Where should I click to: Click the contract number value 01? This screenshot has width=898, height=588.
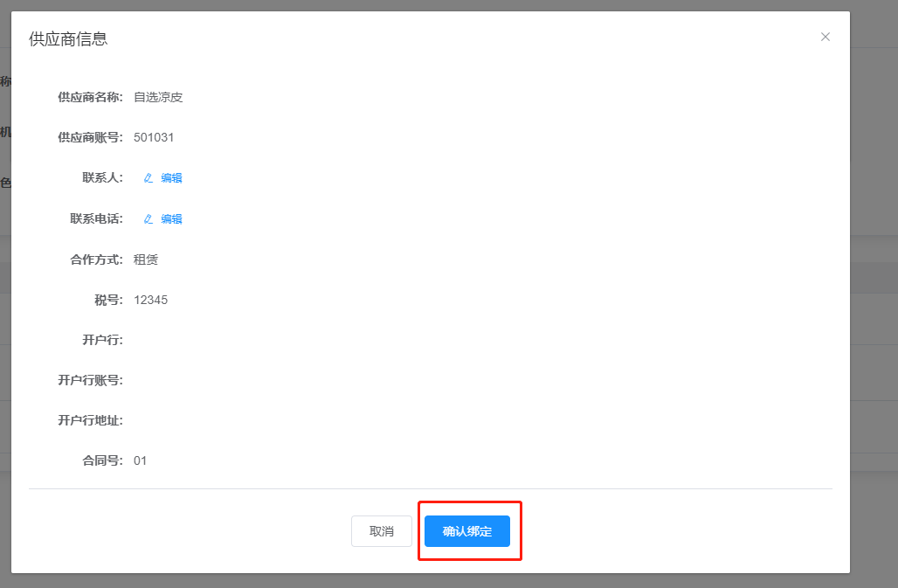141,461
